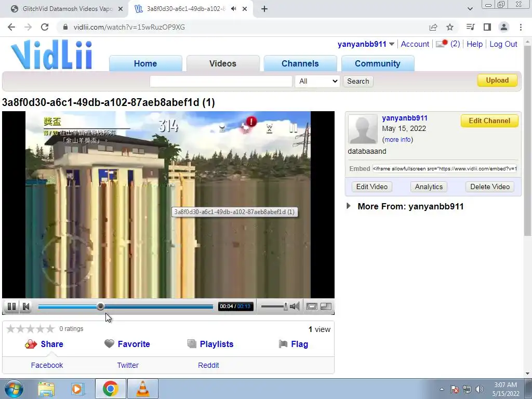Rate the video with the star icons
Screen dimensions: 532x399
point(31,329)
